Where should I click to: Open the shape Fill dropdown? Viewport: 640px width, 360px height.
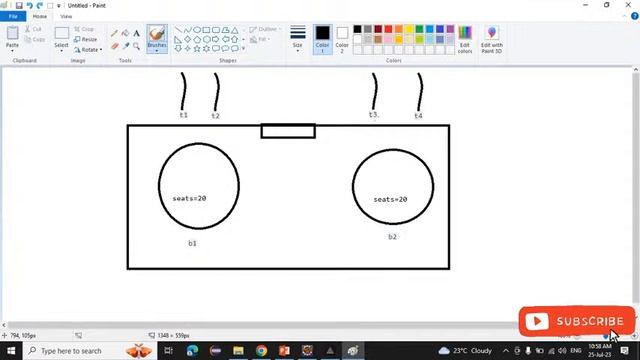[x=260, y=40]
